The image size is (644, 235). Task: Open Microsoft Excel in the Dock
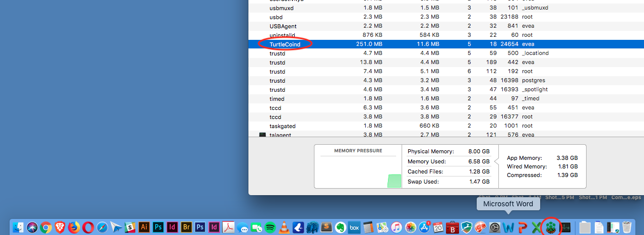coord(537,227)
